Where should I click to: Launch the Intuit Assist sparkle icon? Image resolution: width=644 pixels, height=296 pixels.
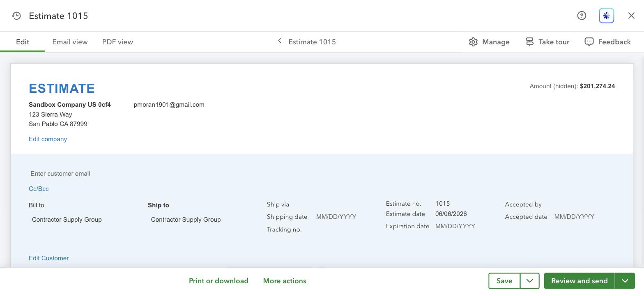pos(607,16)
